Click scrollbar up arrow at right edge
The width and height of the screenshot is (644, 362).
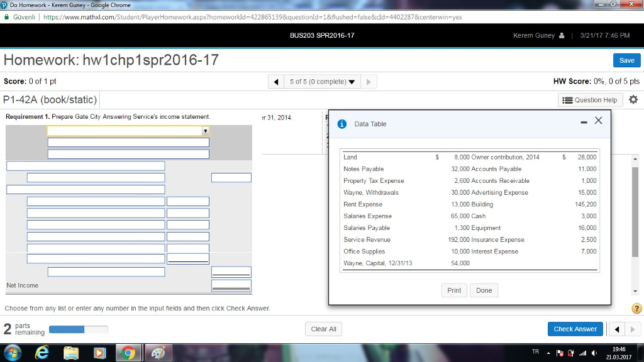coord(635,158)
